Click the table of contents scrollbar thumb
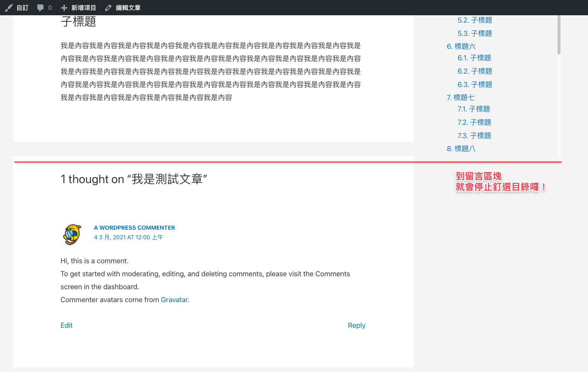Viewport: 588px width, 372px height. pyautogui.click(x=559, y=35)
